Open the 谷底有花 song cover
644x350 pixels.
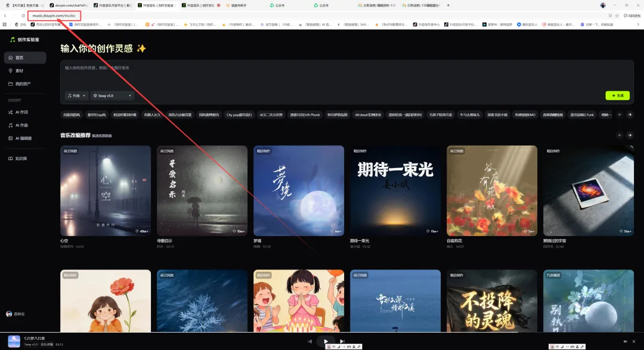pos(492,191)
